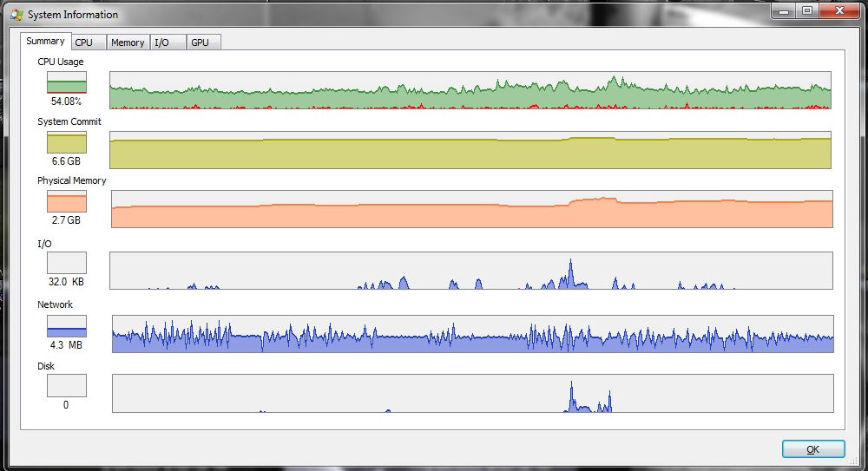Click the 2.7 GB memory value

tap(67, 219)
